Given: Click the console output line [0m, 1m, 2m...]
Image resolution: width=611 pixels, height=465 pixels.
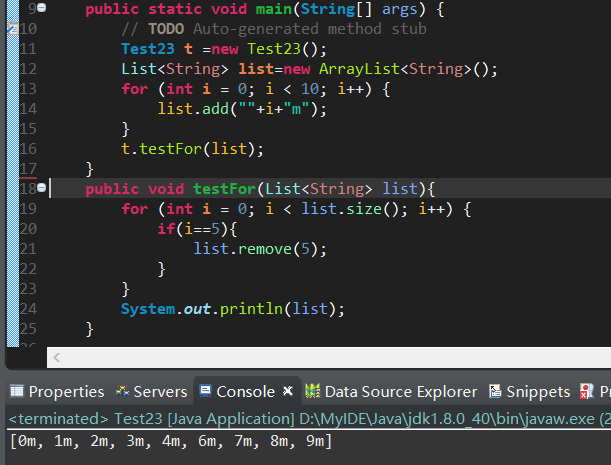Looking at the screenshot, I should coord(171,441).
